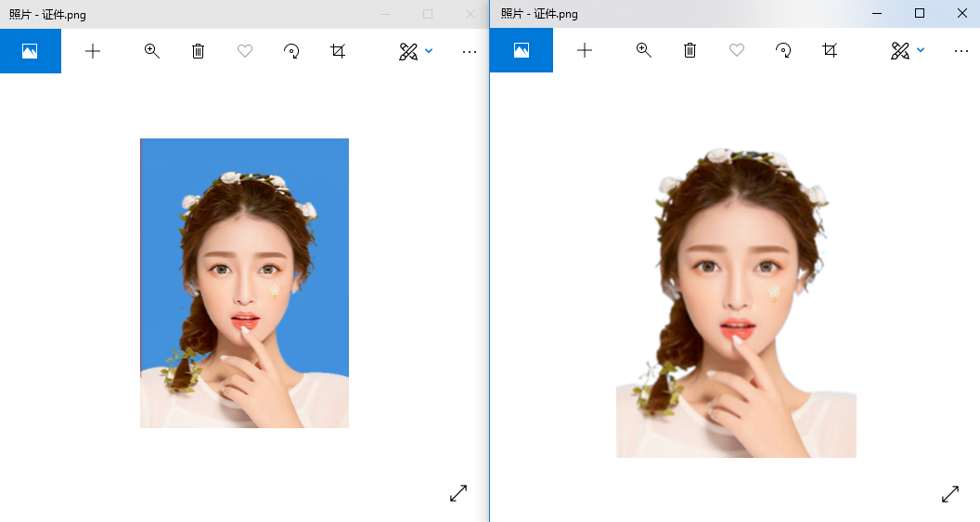This screenshot has height=522, width=980.
Task: Click the rotate icon in the right window
Action: click(783, 51)
